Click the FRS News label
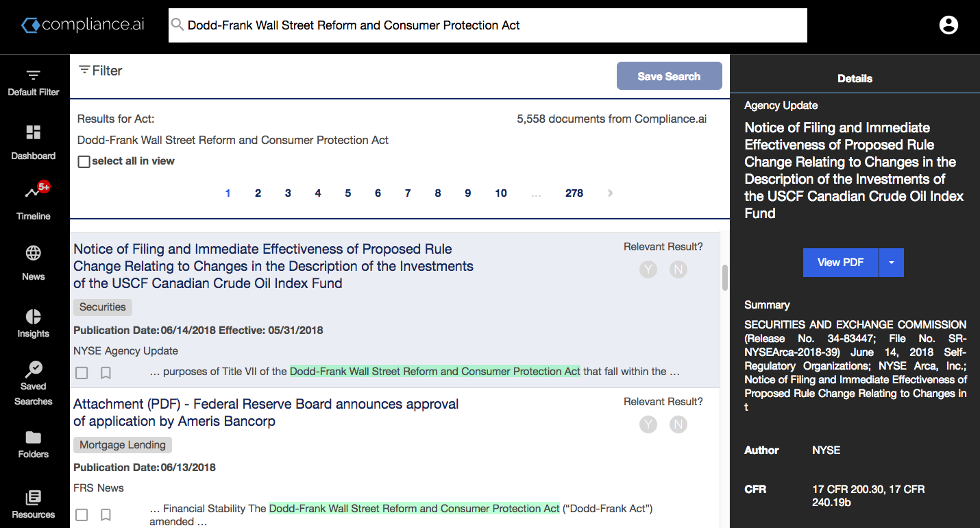980x528 pixels. pos(99,488)
